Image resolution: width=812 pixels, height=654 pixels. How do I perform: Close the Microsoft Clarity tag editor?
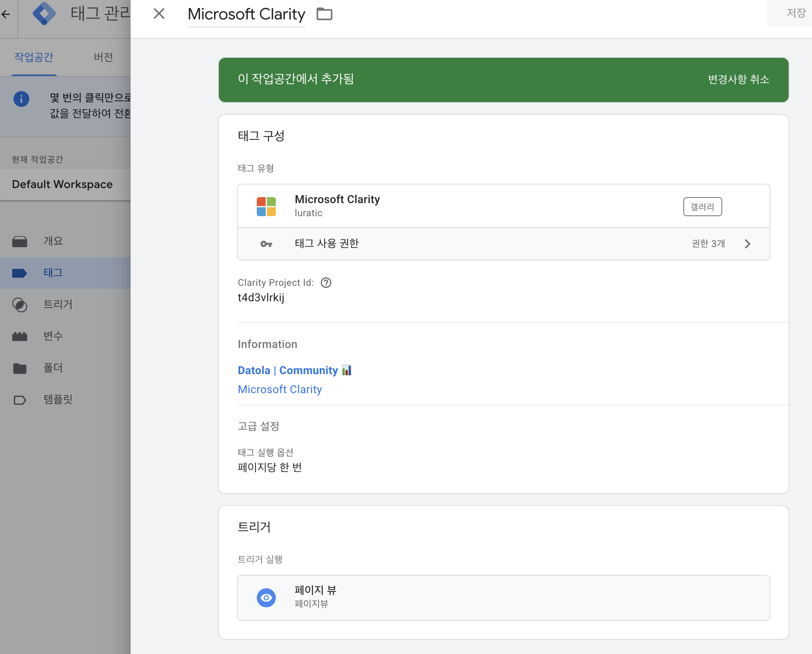coord(159,14)
